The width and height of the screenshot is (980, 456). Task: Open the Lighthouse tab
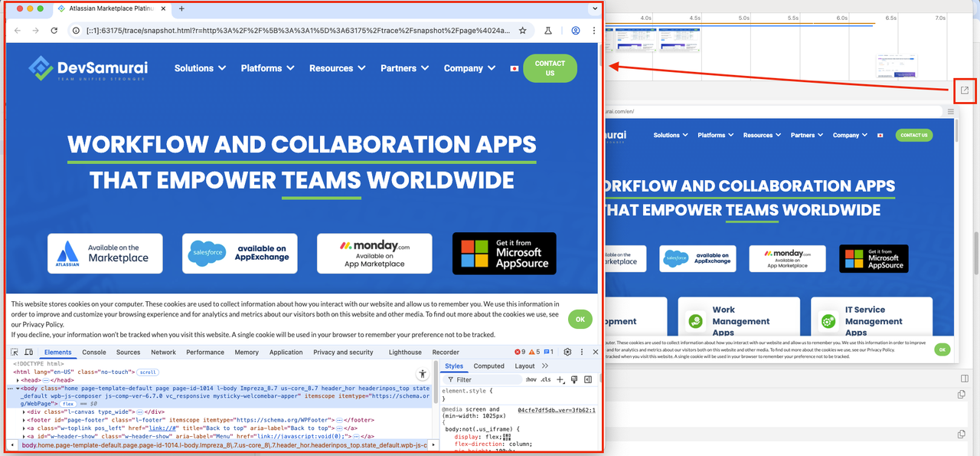point(405,353)
